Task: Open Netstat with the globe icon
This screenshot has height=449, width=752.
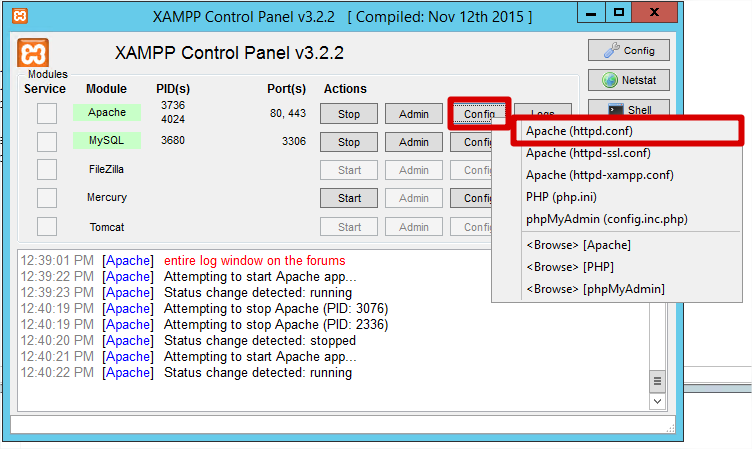Action: point(628,81)
